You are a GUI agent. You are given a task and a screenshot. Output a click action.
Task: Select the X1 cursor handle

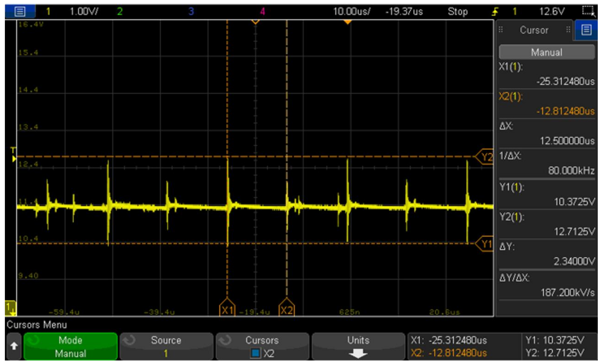tap(227, 308)
